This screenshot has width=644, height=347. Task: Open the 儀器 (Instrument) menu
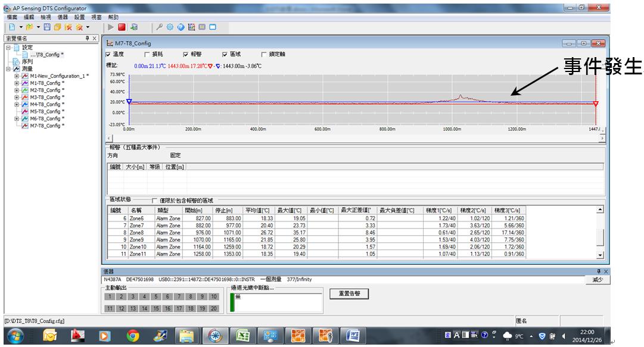point(63,17)
